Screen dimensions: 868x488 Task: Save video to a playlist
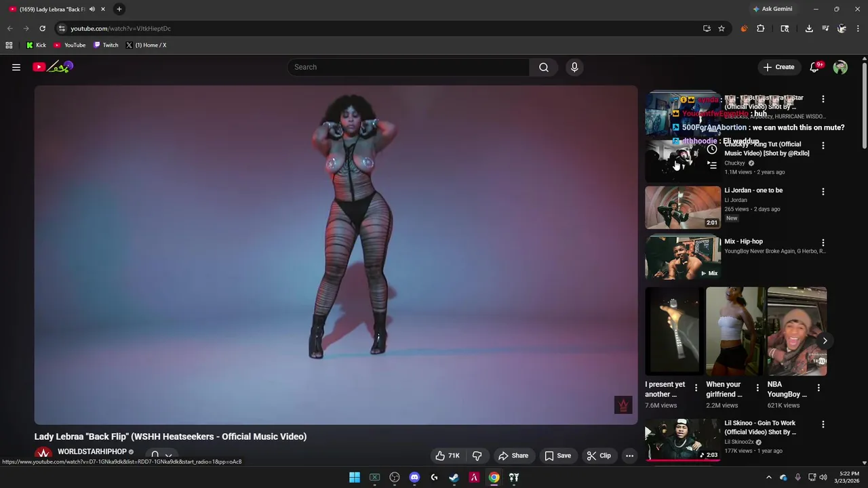click(x=557, y=455)
